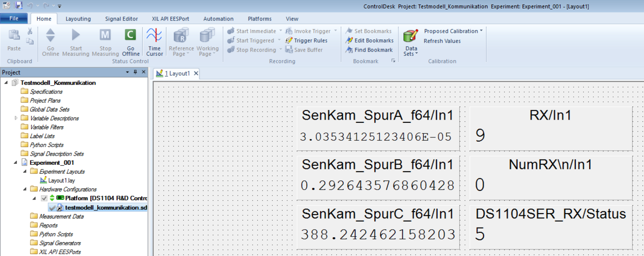Image resolution: width=644 pixels, height=256 pixels.
Task: Toggle testmodell_kommunikation.sdf checkmark
Action: (52, 207)
